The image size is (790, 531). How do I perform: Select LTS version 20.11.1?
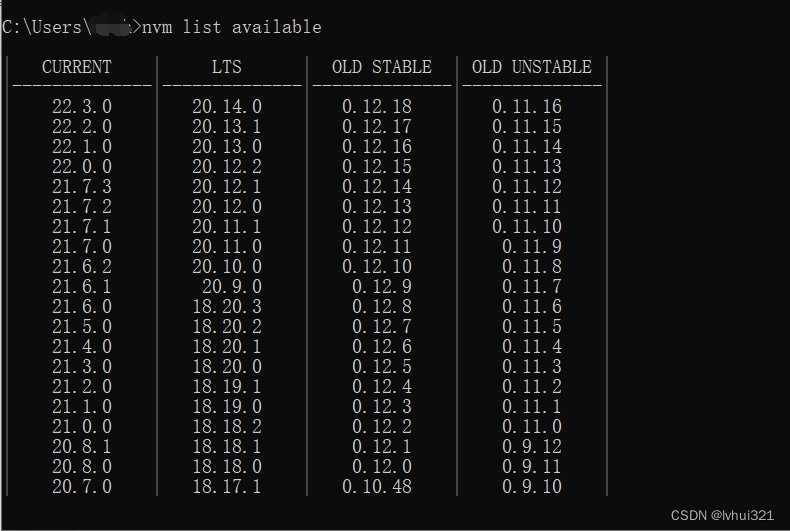tap(227, 226)
